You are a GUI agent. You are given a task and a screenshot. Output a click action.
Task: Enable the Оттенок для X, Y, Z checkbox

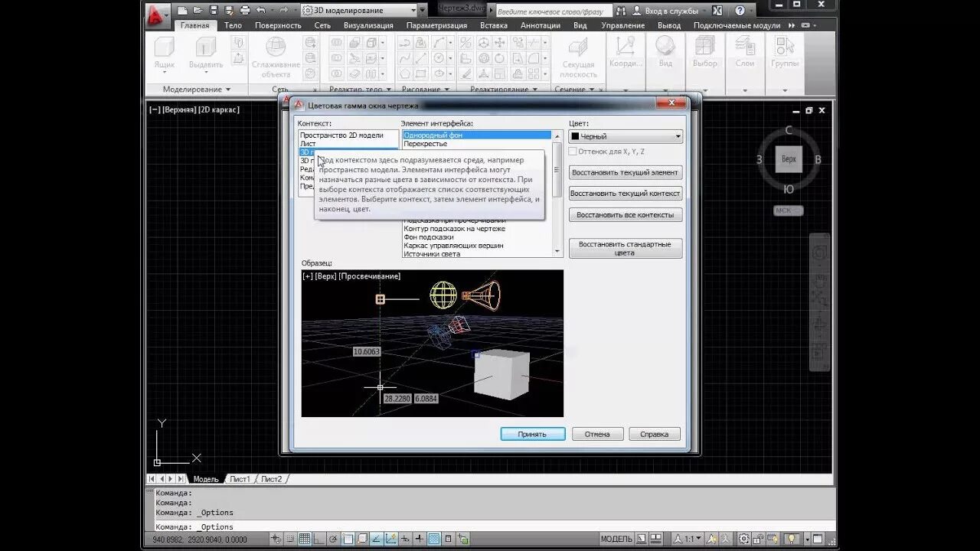pyautogui.click(x=573, y=152)
